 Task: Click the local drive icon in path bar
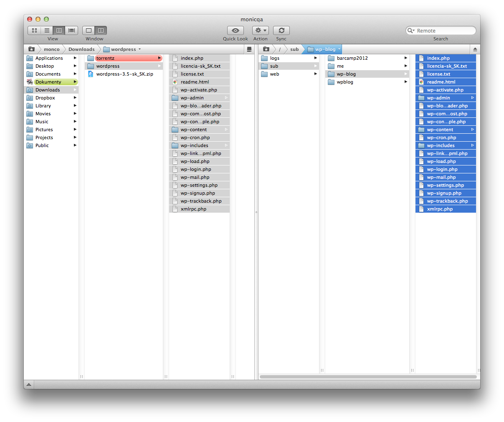click(x=249, y=49)
